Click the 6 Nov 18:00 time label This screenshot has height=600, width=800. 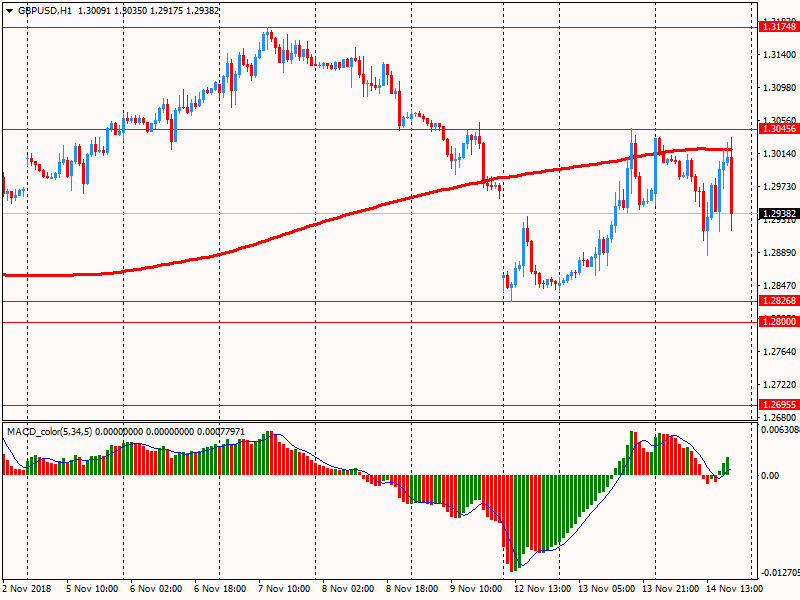(x=220, y=589)
